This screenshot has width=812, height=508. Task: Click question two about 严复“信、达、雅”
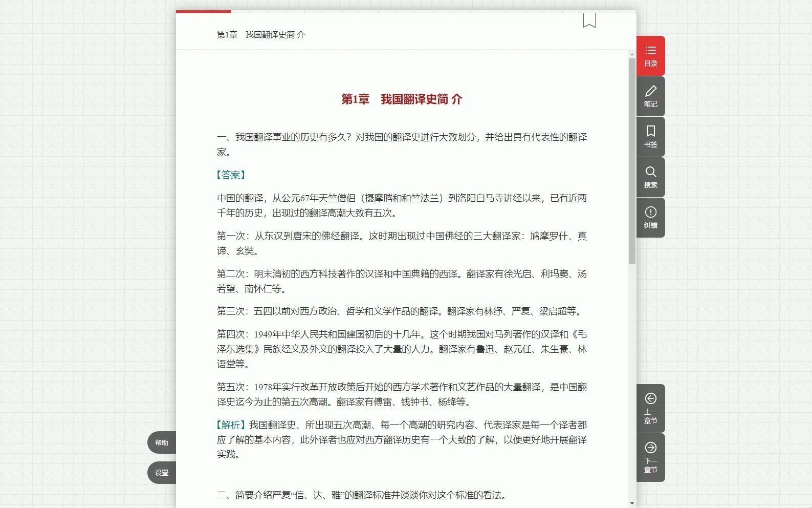[363, 495]
